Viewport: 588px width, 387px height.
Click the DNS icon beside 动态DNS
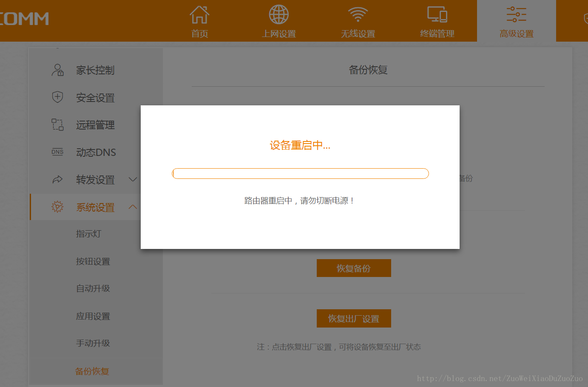pyautogui.click(x=57, y=152)
